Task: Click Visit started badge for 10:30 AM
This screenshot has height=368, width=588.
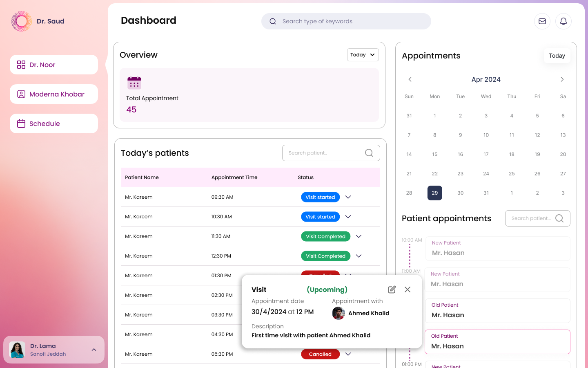Action: [x=320, y=217]
